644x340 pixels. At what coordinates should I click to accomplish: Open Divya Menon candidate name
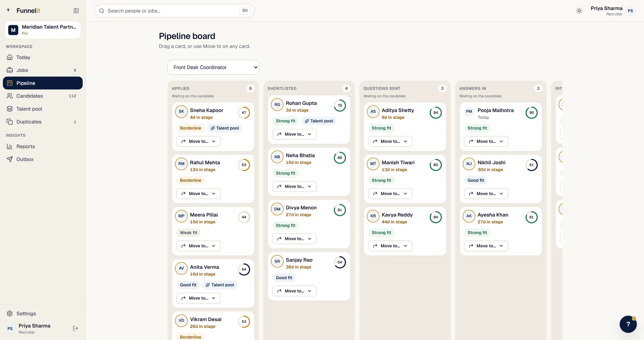301,208
